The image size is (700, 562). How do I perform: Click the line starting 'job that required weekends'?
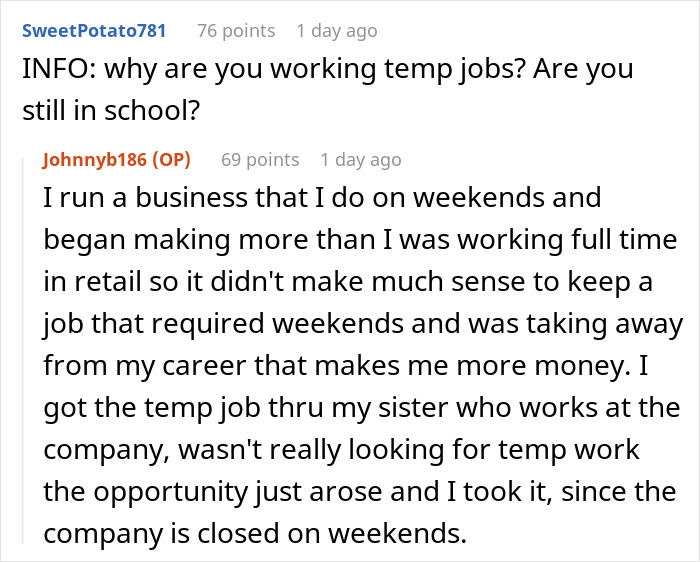point(363,325)
